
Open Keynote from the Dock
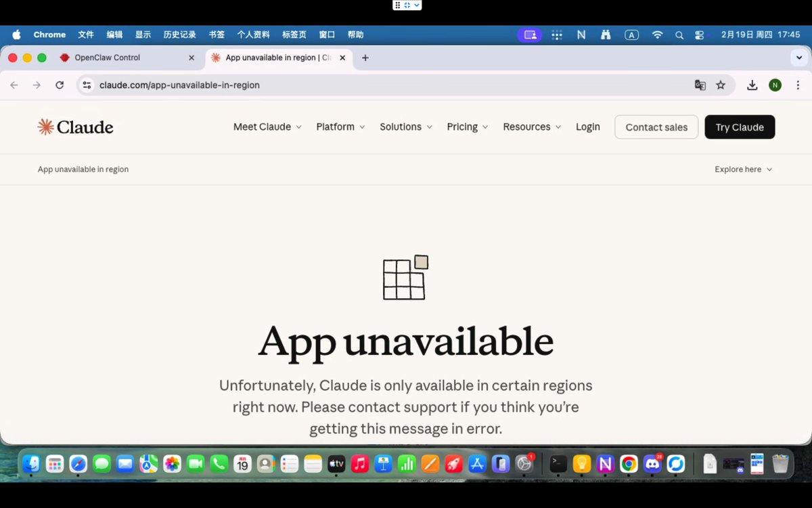(384, 463)
